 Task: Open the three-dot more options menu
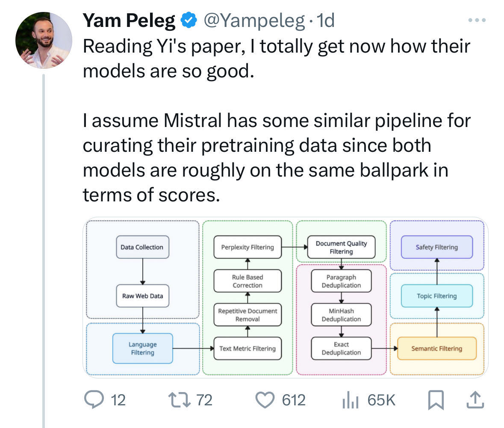point(477,20)
